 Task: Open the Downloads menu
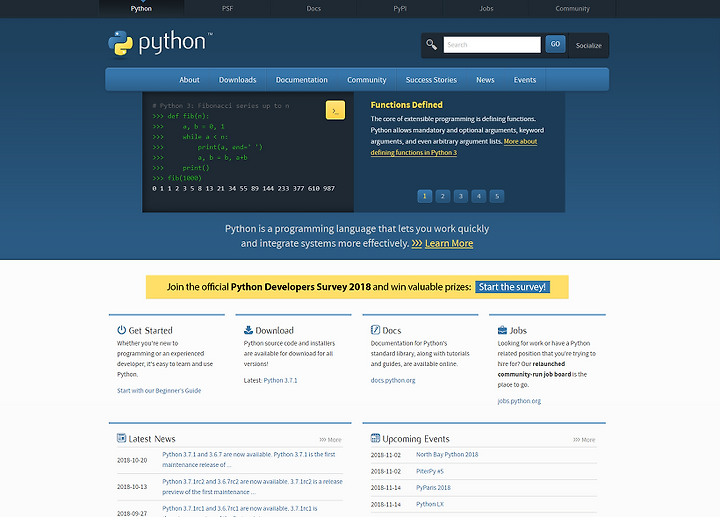(x=237, y=80)
